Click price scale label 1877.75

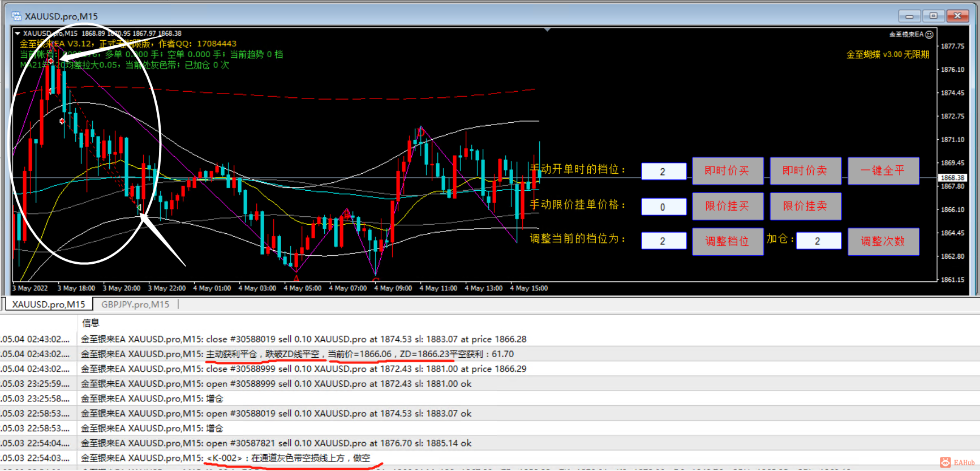click(952, 46)
